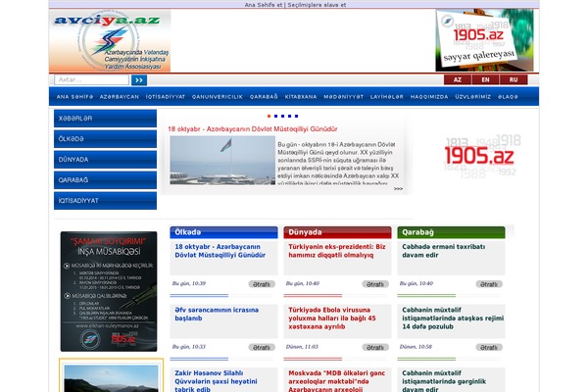Switch language to EN
Image resolution: width=588 pixels, height=392 pixels.
pyautogui.click(x=485, y=80)
